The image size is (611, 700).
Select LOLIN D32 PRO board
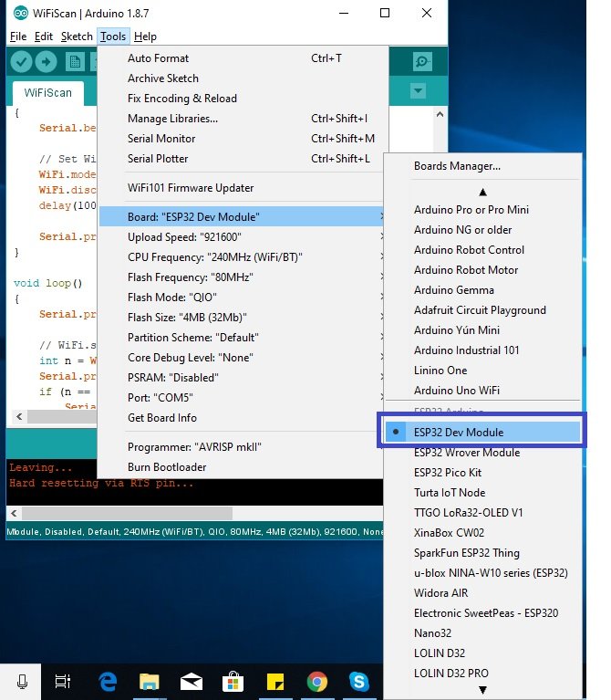(483, 674)
